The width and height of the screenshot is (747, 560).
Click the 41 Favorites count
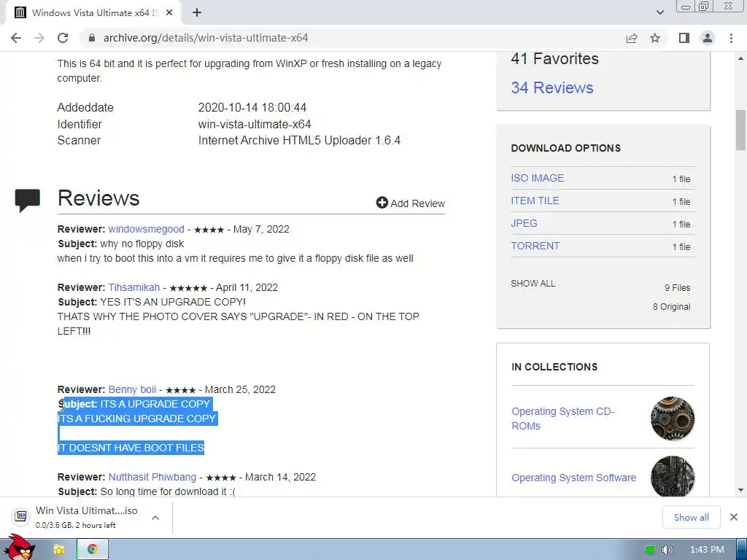click(x=554, y=58)
